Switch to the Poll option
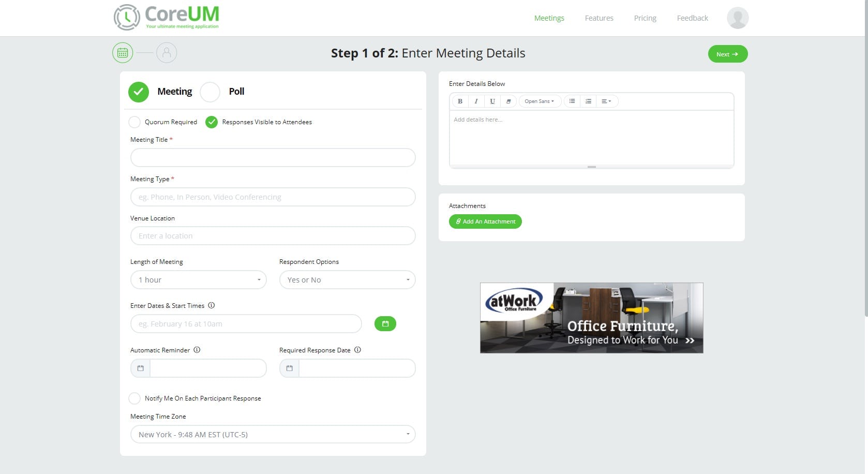The width and height of the screenshot is (868, 474). coord(210,92)
